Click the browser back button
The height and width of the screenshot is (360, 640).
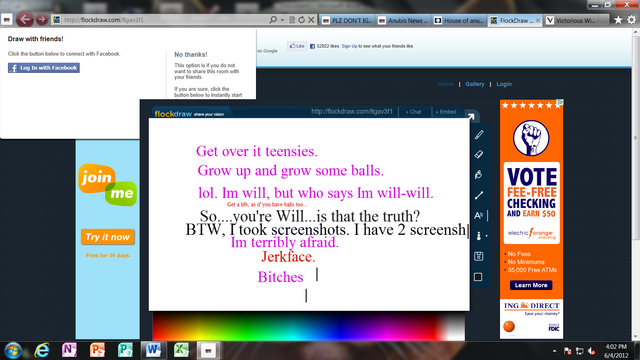(24, 19)
